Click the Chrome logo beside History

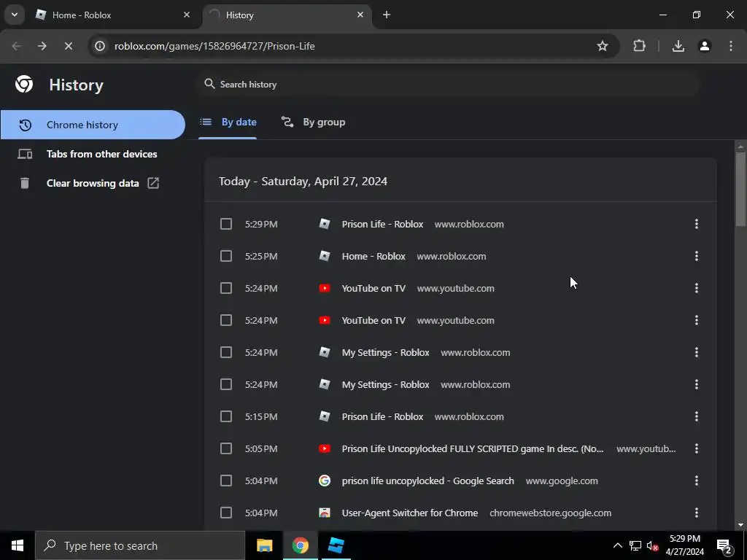pos(24,85)
